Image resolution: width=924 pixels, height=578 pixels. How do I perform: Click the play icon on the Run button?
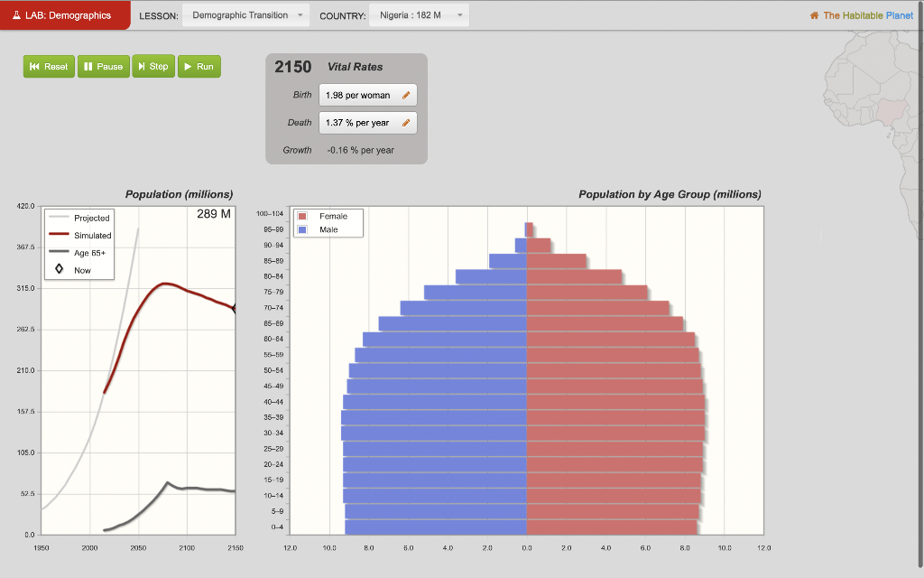(189, 66)
